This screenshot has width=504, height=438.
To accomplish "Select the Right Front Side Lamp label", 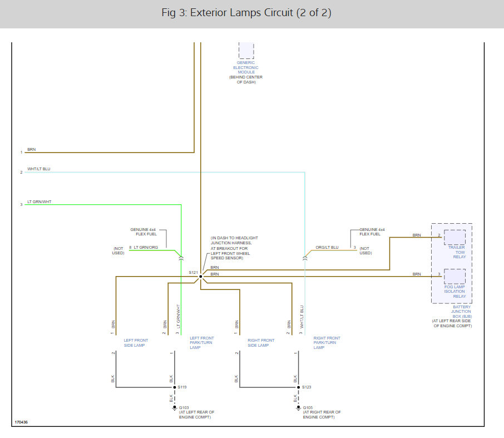I will point(261,343).
